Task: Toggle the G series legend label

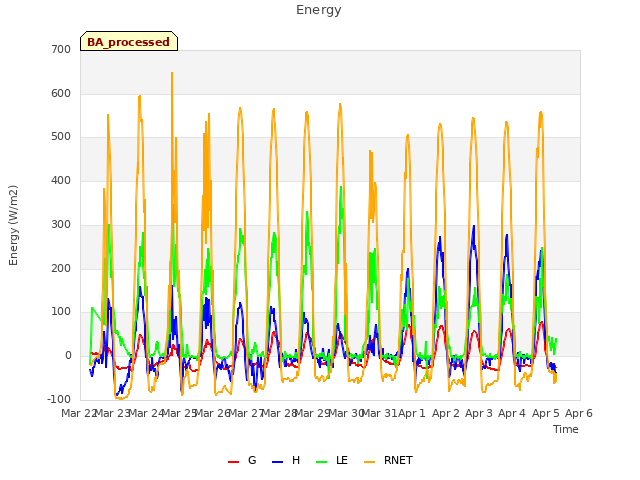Action: coord(252,460)
